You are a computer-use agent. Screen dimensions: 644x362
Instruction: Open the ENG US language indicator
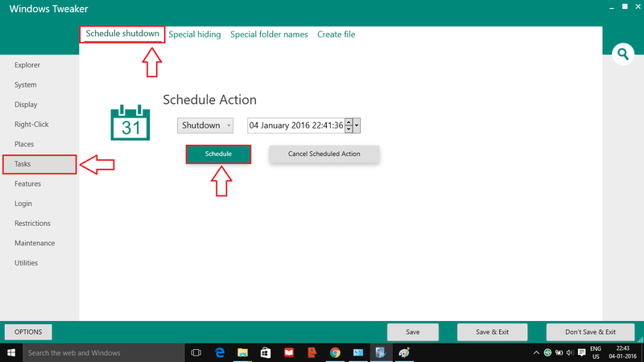click(x=596, y=352)
